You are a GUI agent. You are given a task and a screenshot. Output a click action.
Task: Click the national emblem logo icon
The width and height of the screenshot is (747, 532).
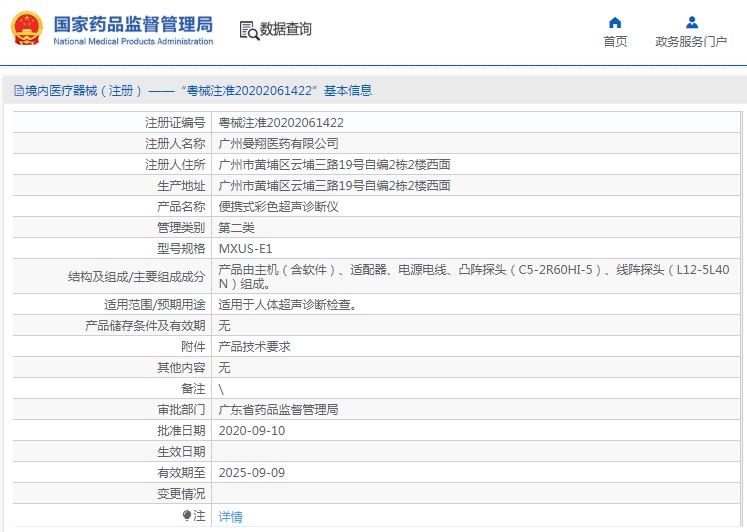pos(27,29)
